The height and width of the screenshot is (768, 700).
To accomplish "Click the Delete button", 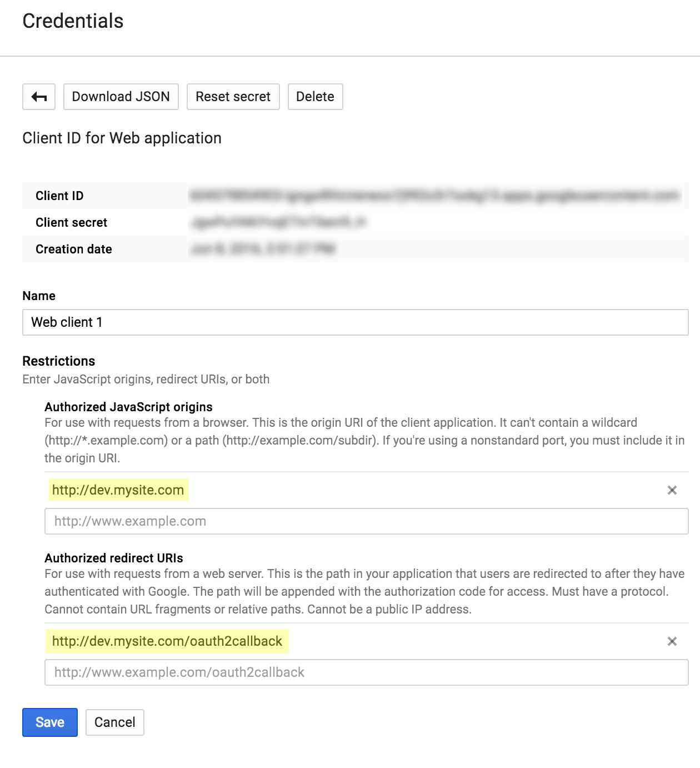I will [315, 96].
